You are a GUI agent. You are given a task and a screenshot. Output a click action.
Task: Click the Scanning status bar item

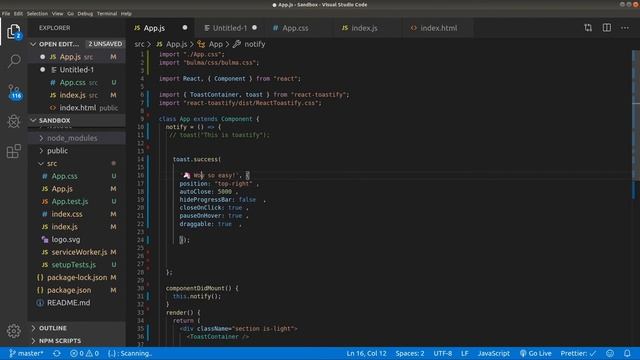130,353
